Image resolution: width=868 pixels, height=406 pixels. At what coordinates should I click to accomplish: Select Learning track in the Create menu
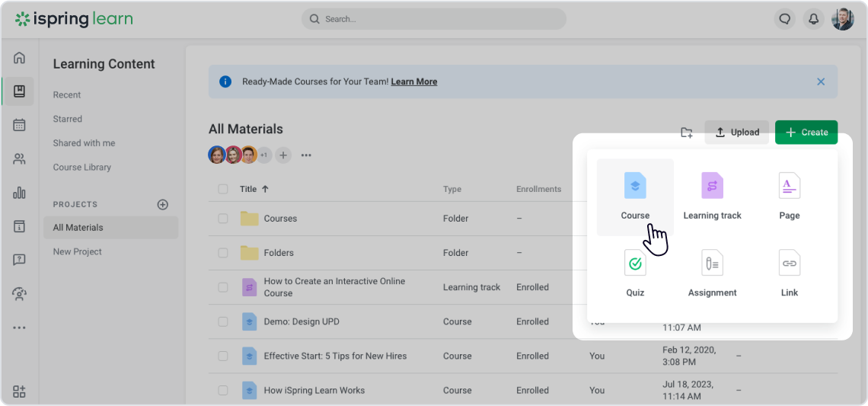click(712, 197)
